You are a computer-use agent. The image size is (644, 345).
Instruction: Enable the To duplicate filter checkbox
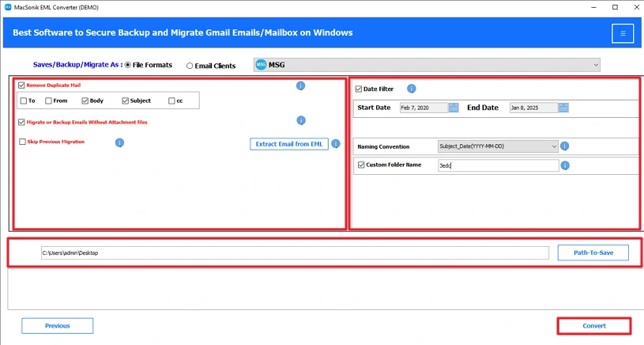24,100
